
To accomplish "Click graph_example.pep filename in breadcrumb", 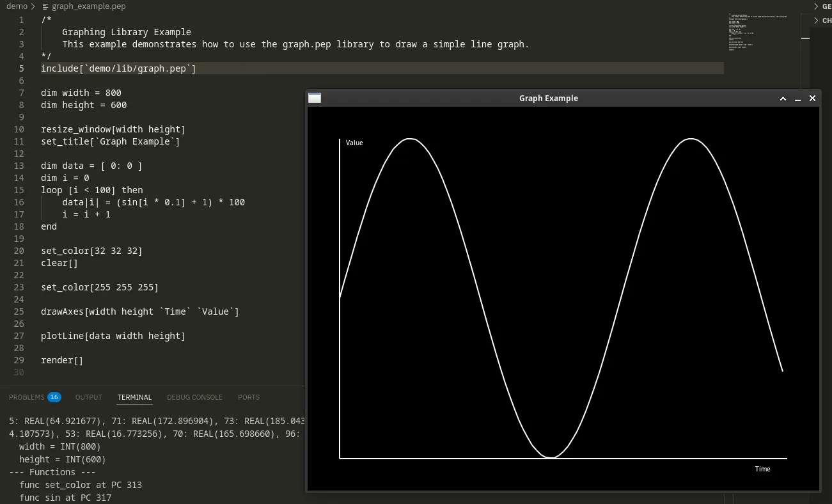I will 88,6.
